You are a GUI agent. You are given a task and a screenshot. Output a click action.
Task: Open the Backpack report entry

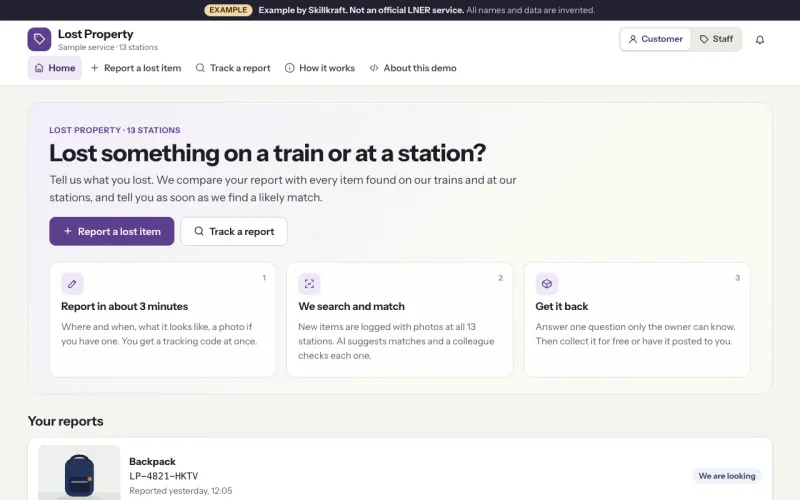click(x=399, y=469)
